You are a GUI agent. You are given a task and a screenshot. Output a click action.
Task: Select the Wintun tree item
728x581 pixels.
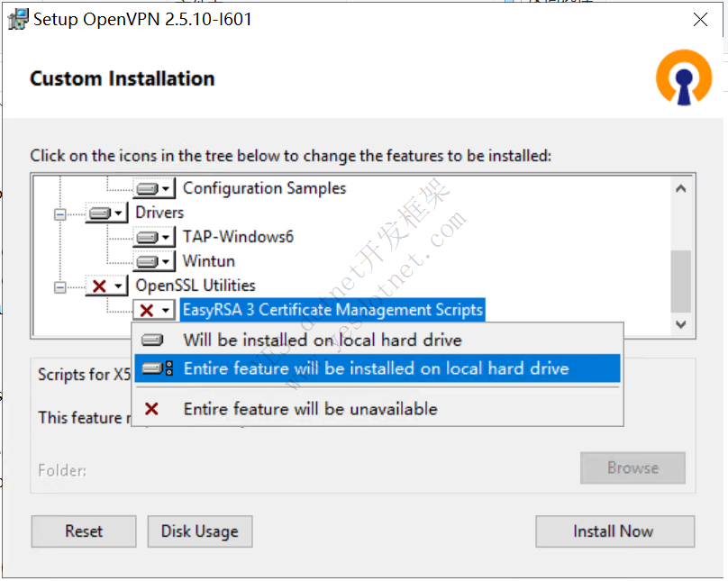208,261
